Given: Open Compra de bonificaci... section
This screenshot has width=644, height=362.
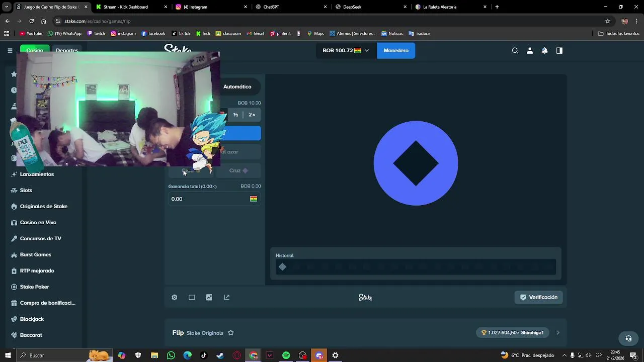Looking at the screenshot, I should (47, 303).
